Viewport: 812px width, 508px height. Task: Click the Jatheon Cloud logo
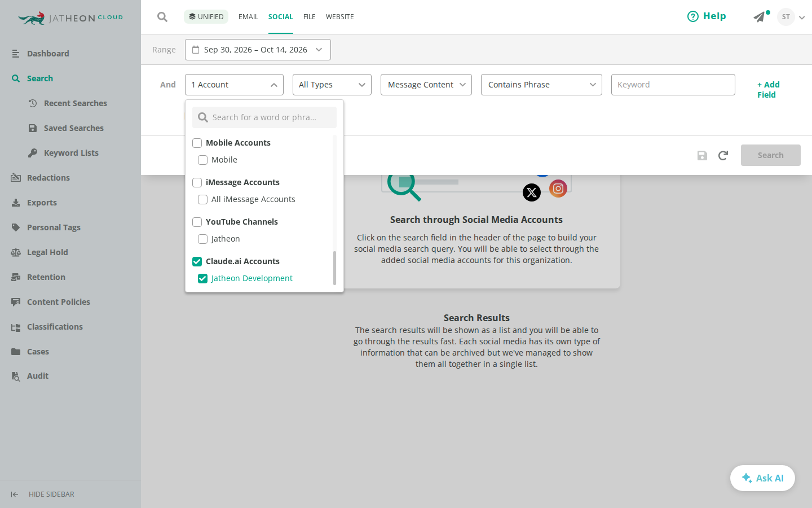70,18
